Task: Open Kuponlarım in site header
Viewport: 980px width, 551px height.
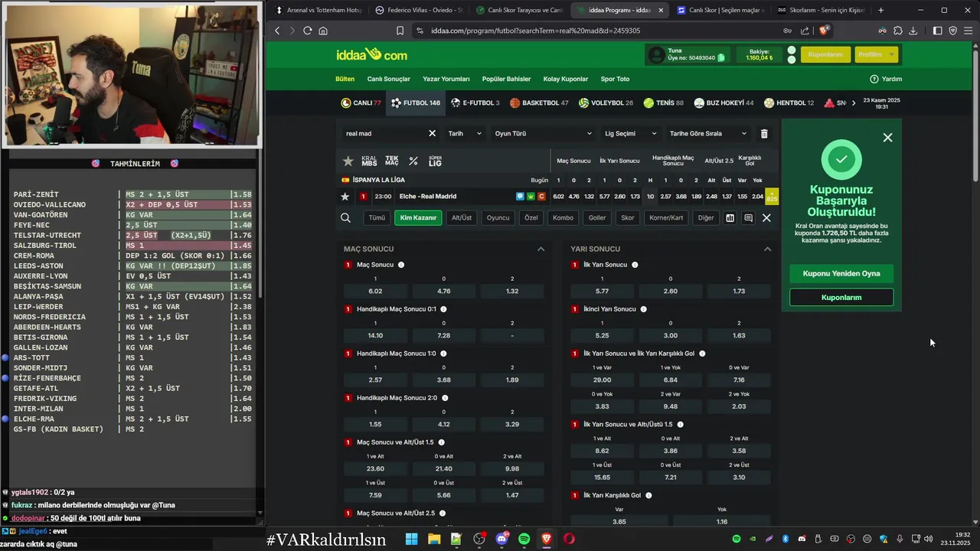Action: (x=825, y=54)
